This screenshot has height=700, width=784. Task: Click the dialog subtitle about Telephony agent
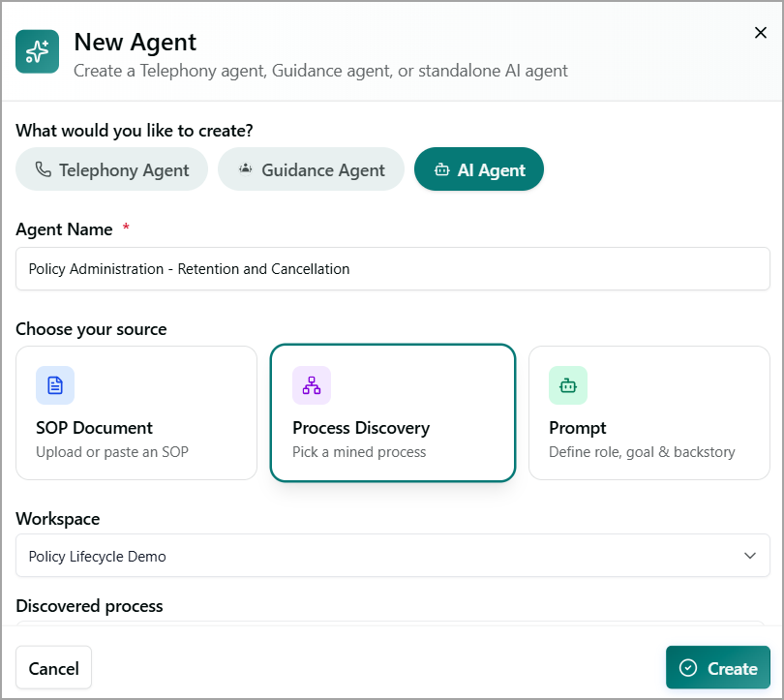[320, 71]
